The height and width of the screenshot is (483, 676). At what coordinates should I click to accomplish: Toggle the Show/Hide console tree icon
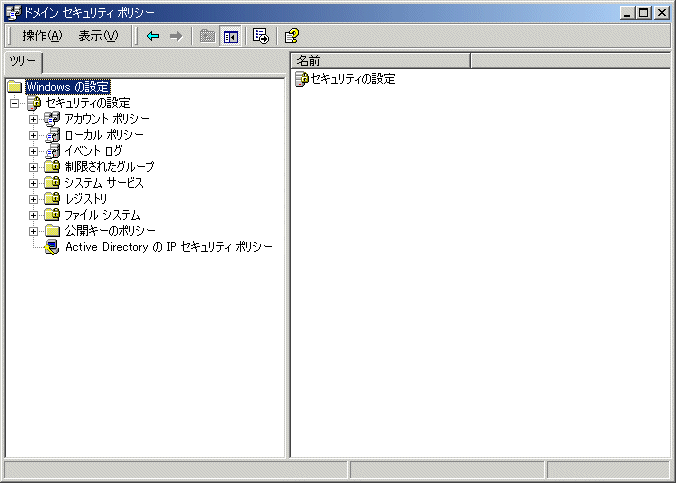coord(231,36)
